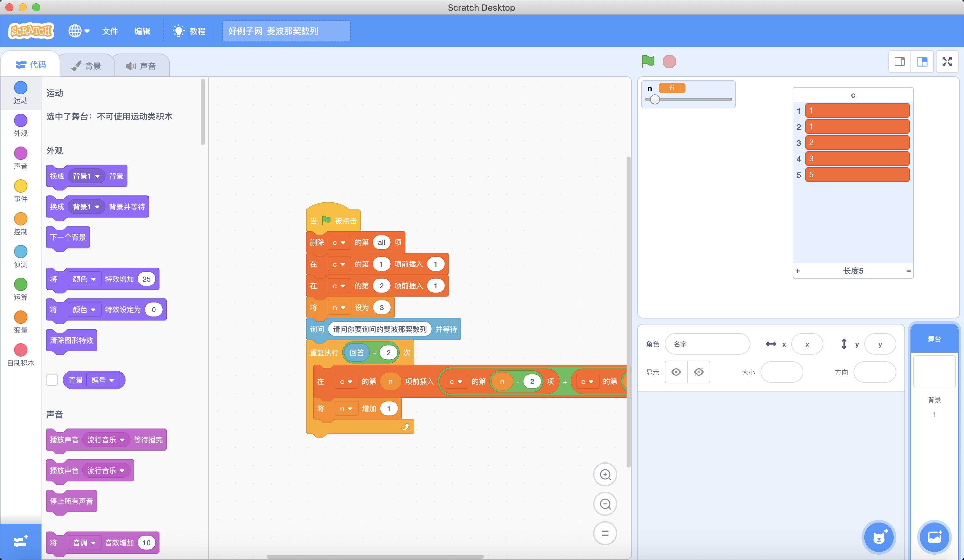Switch to the 背景 tab
Viewport: 964px width, 560px height.
86,66
